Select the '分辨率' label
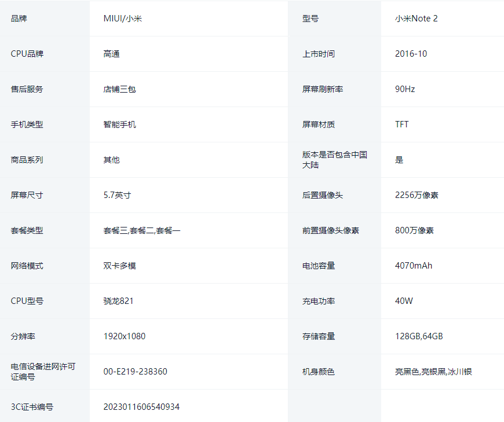 point(23,336)
